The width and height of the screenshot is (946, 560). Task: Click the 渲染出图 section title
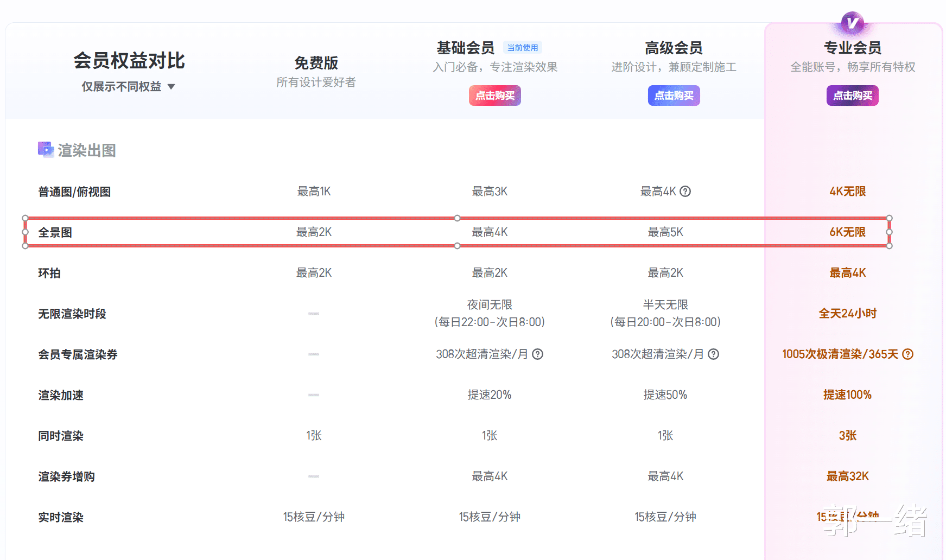click(87, 150)
